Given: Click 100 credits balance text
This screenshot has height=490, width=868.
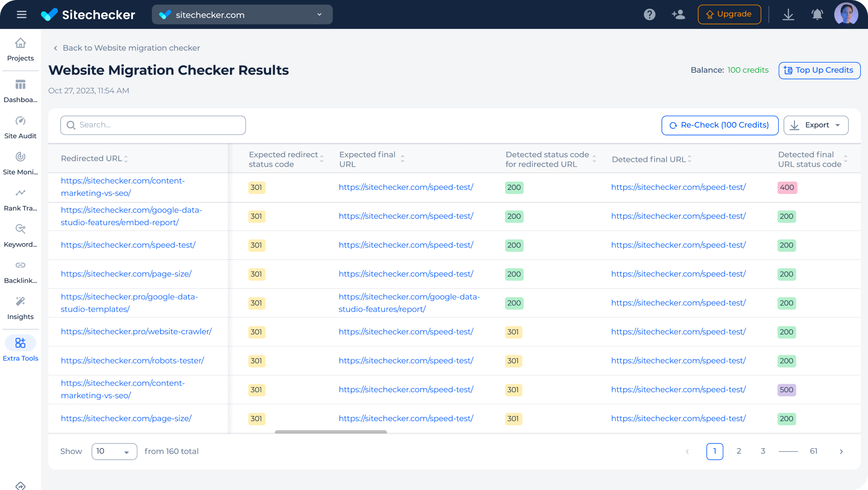Looking at the screenshot, I should point(748,70).
